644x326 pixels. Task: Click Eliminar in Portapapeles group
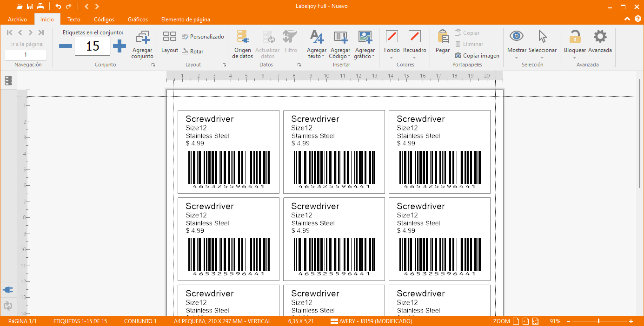pyautogui.click(x=469, y=44)
